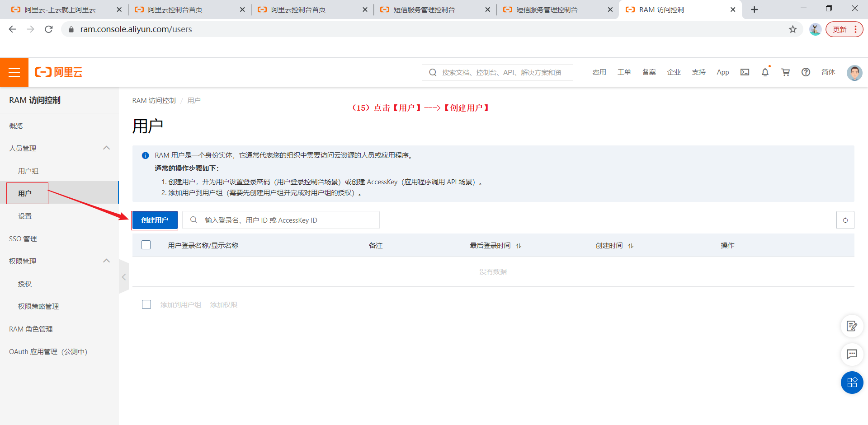Screen dimensions: 868x425
Task: Open the chat message floating icon
Action: [x=852, y=354]
